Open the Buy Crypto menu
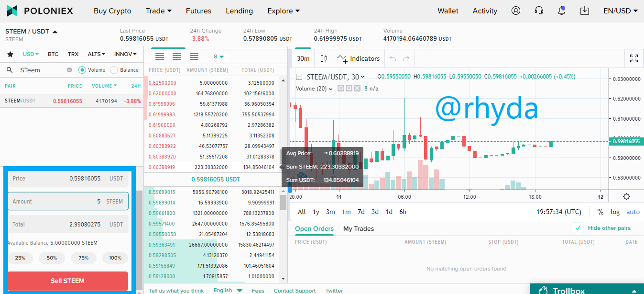This screenshot has height=294, width=644. coord(112,11)
